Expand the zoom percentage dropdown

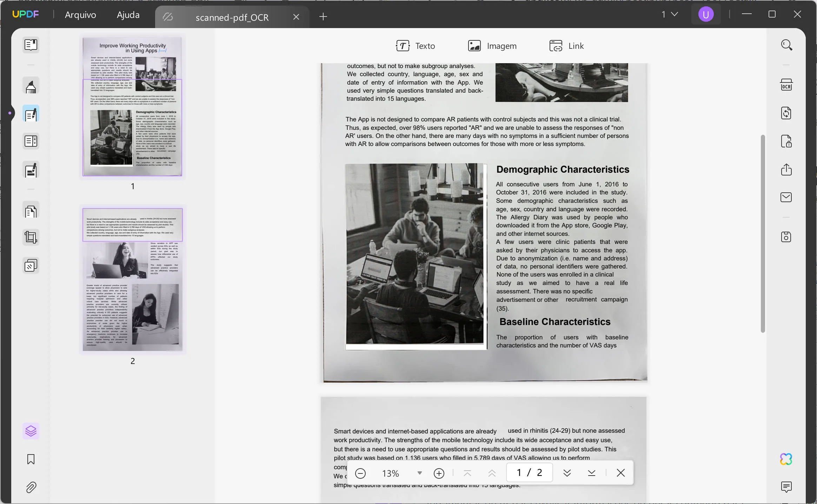point(419,473)
